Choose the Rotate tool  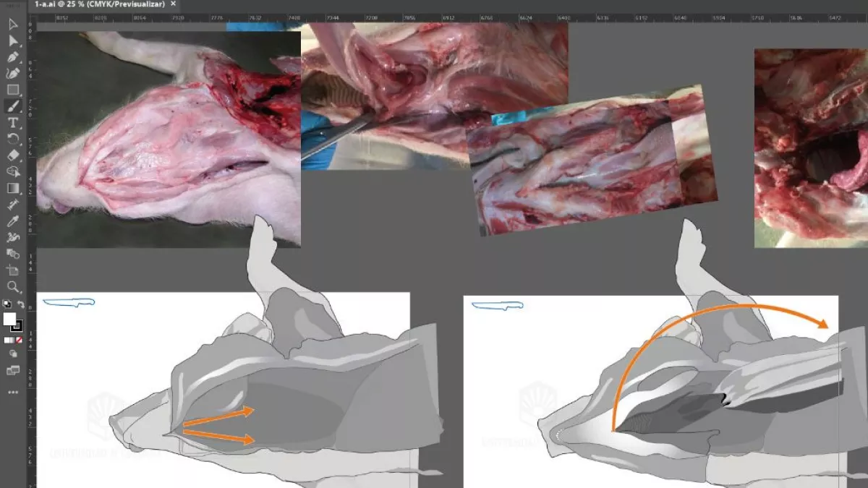[12, 139]
